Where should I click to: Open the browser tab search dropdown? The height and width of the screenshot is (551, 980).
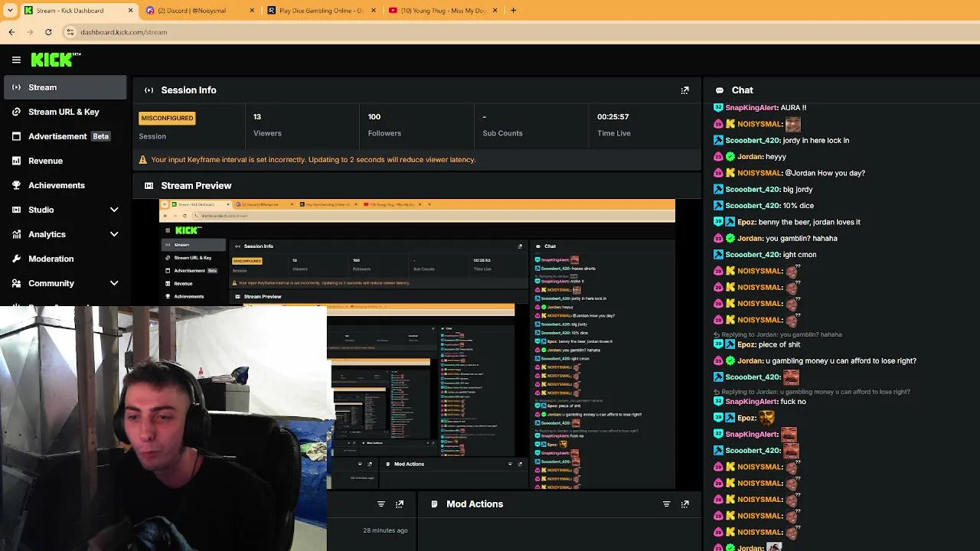coord(10,11)
